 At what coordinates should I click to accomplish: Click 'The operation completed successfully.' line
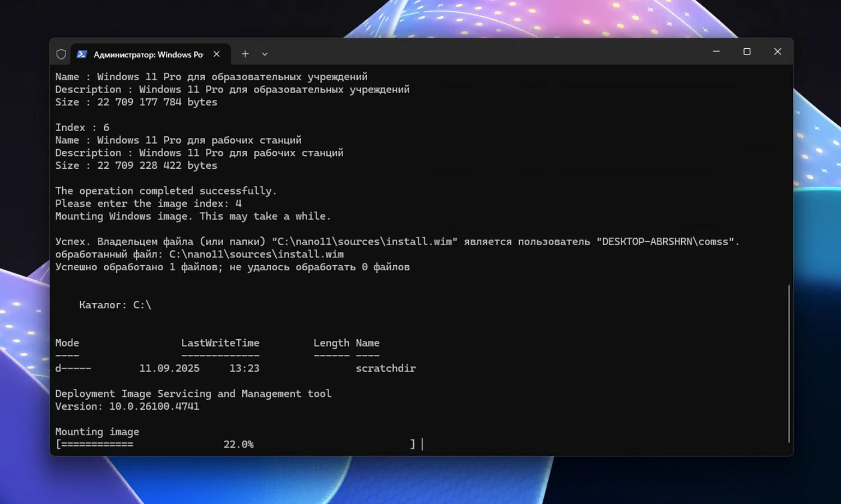click(166, 191)
